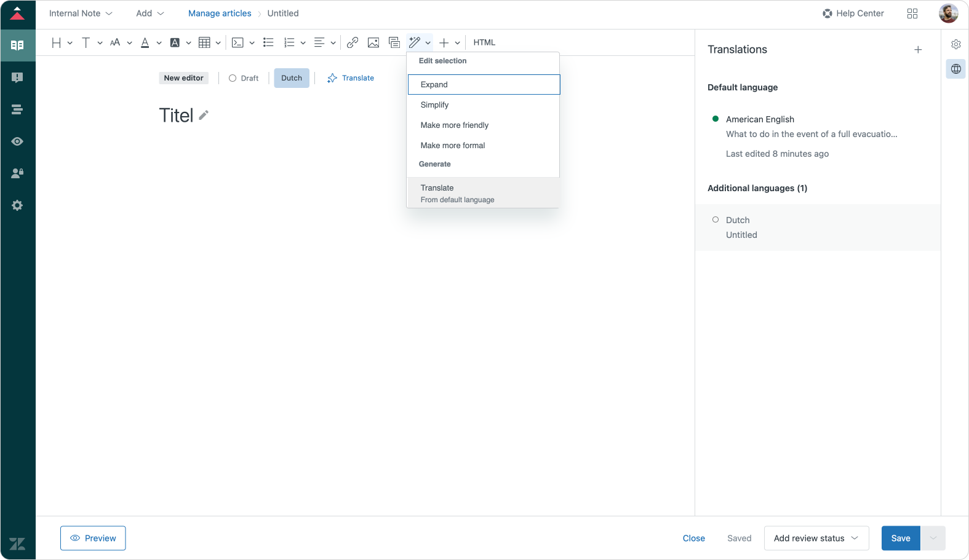
Task: Edit the Titel with pencil icon
Action: (x=204, y=115)
